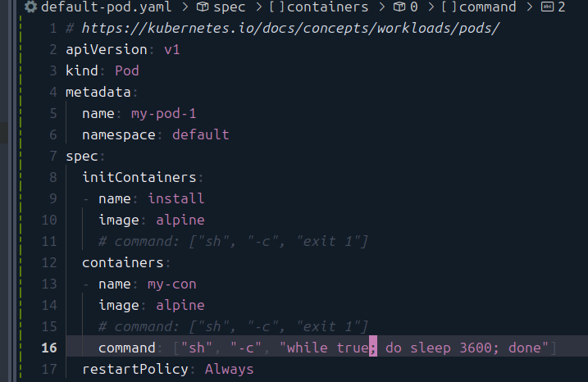
Task: Click the namespace value default
Action: [200, 134]
